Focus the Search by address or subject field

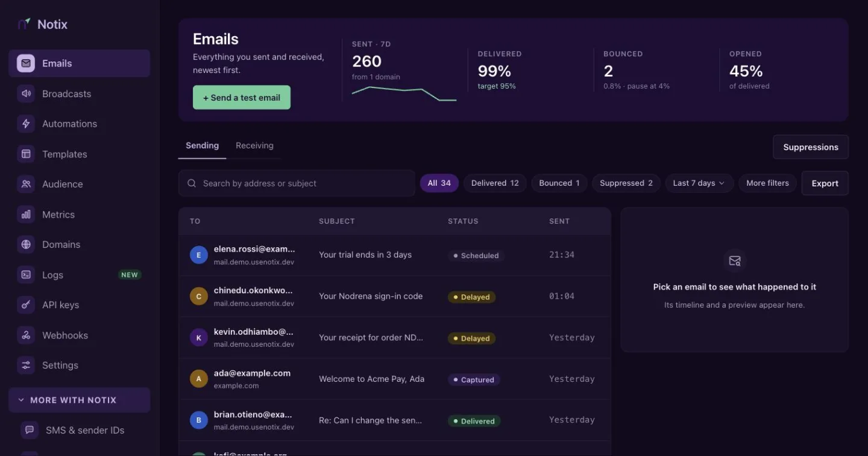coord(297,183)
